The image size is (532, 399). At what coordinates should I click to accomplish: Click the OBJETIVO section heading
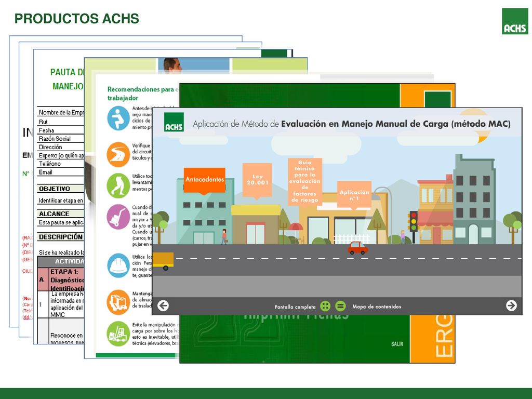coord(54,189)
